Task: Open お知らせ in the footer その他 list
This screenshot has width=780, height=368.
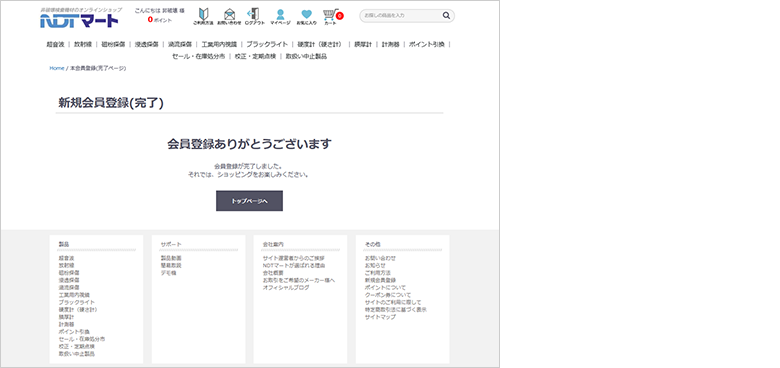Action: point(375,266)
